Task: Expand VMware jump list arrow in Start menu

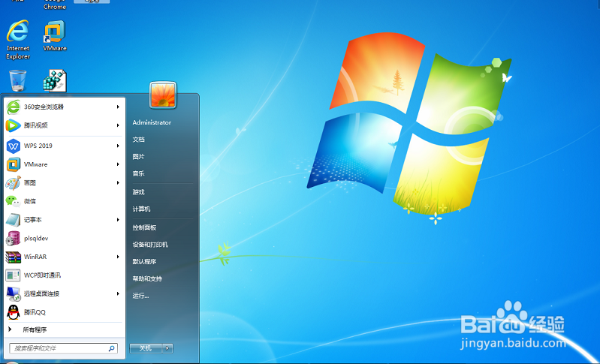Action: tap(118, 164)
